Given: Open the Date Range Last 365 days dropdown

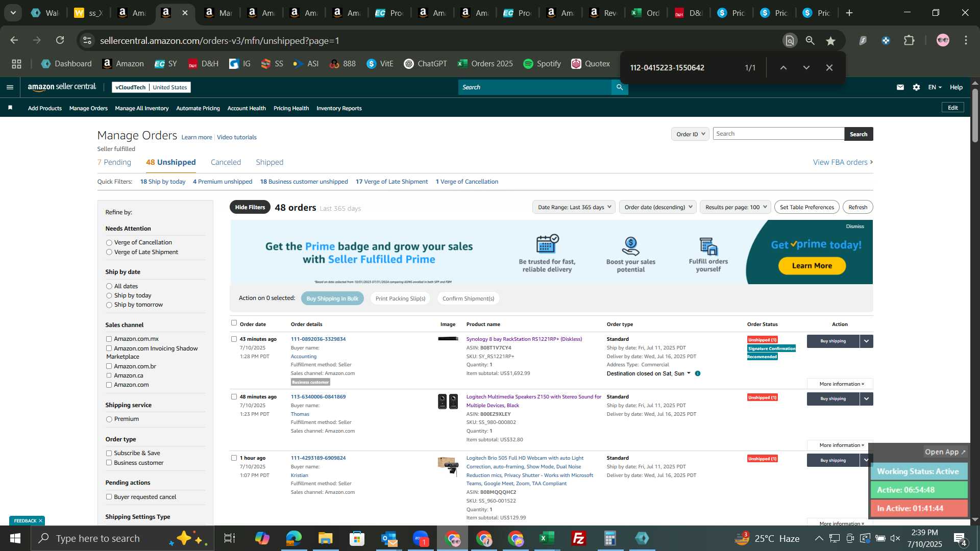Looking at the screenshot, I should point(574,207).
